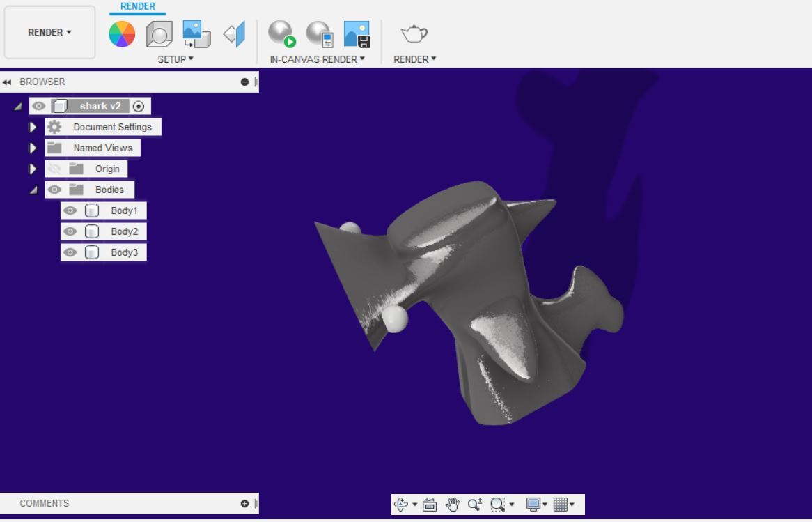812x522 pixels.
Task: Open the SETUP menu dropdown
Action: click(x=175, y=59)
